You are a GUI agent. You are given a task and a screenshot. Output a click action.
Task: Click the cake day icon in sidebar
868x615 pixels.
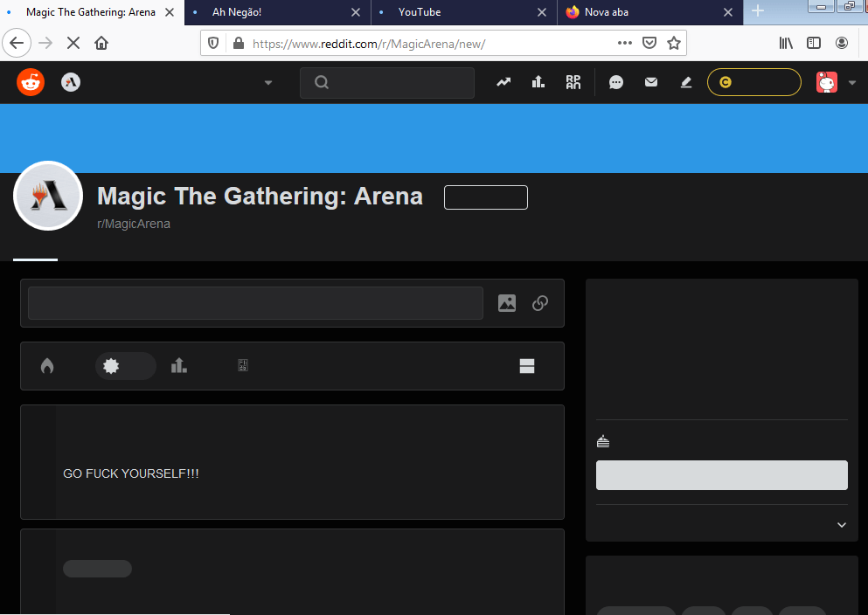603,441
